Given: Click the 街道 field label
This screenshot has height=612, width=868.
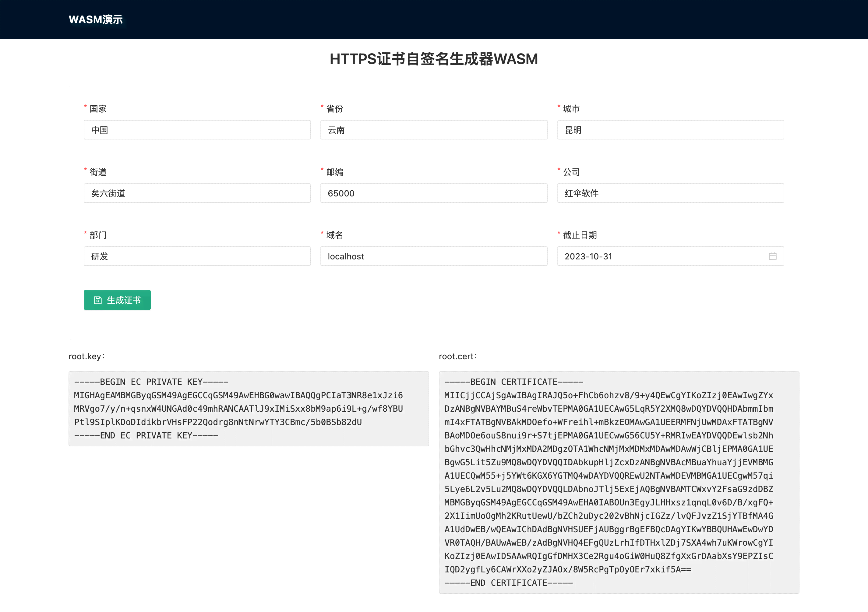Looking at the screenshot, I should (x=98, y=172).
